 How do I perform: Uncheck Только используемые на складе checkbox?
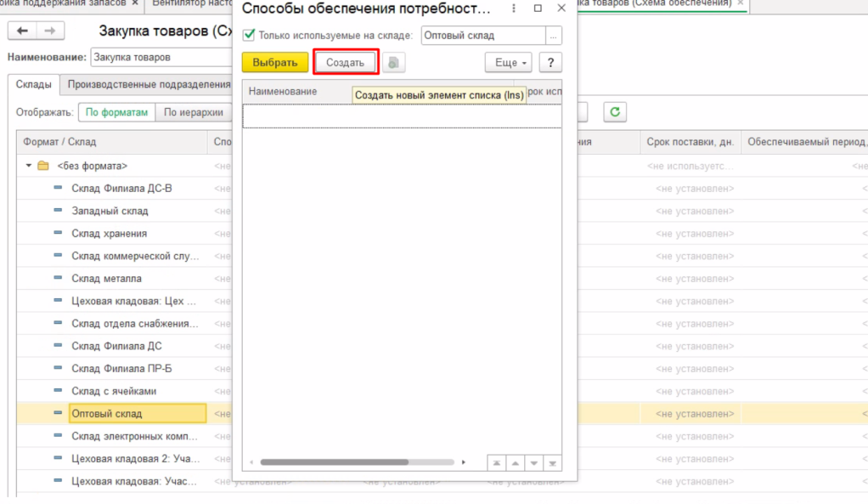(249, 36)
